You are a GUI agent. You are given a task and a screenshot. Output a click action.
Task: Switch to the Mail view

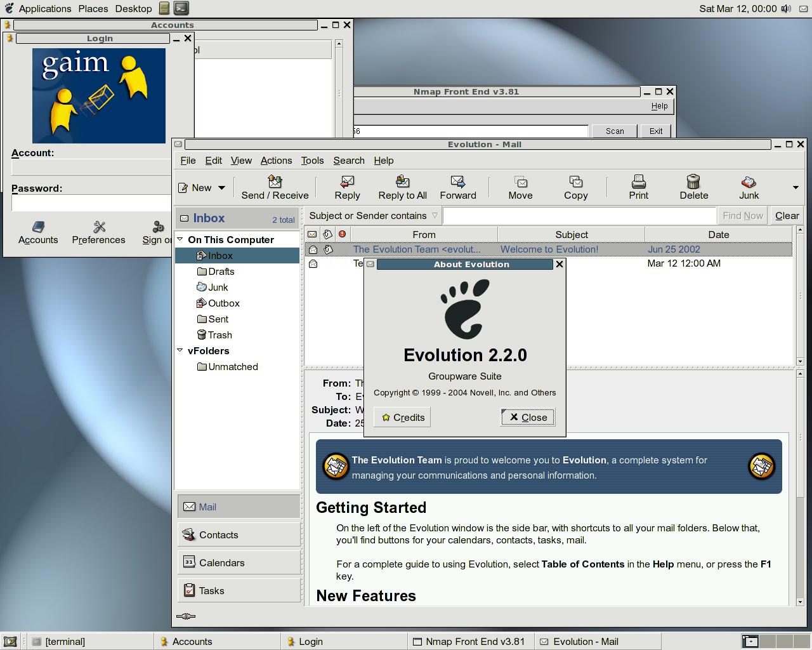point(239,507)
